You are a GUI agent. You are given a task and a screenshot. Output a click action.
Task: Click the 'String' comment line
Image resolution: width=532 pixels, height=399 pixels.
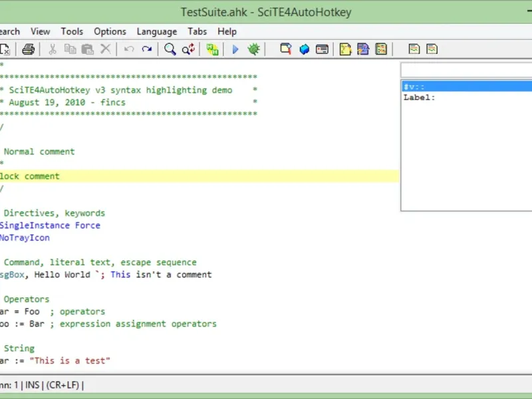coord(19,348)
